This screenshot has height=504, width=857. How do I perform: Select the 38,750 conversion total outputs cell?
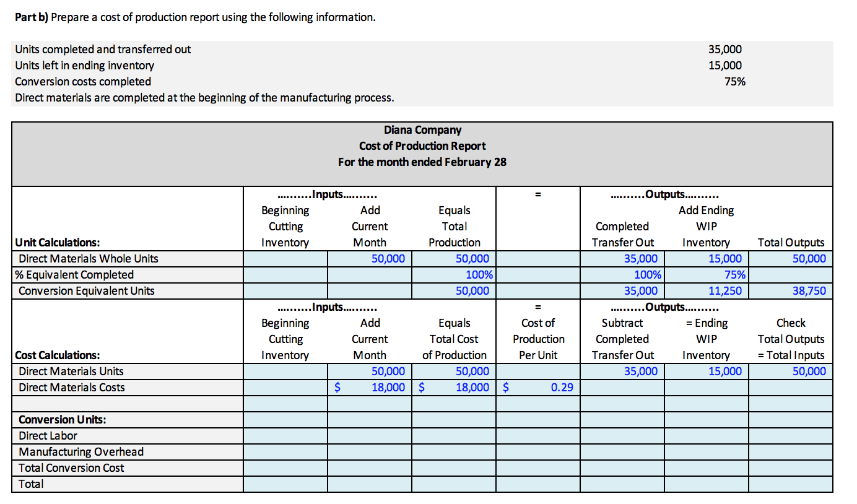click(791, 291)
